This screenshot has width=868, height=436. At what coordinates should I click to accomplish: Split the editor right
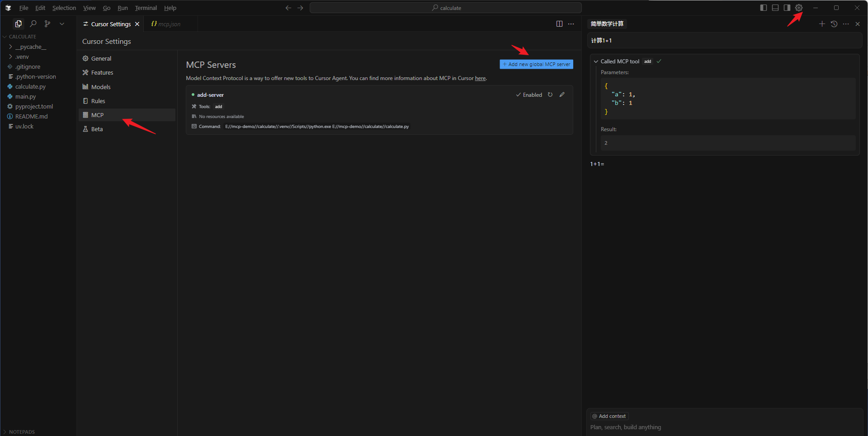click(559, 24)
